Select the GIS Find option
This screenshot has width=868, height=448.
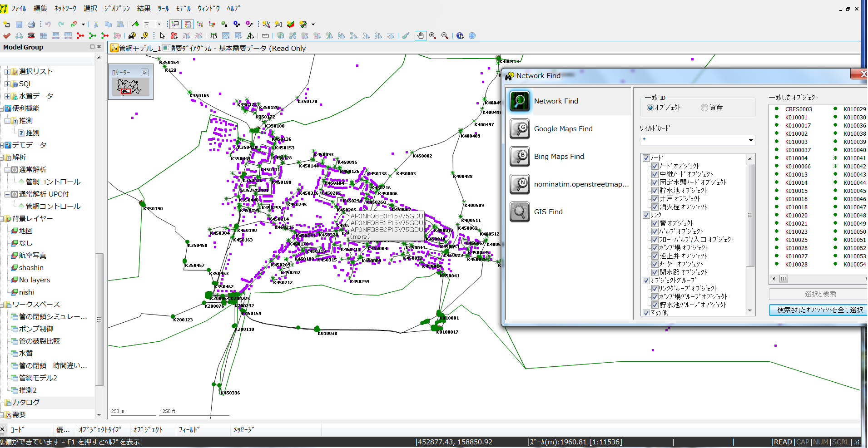569,212
